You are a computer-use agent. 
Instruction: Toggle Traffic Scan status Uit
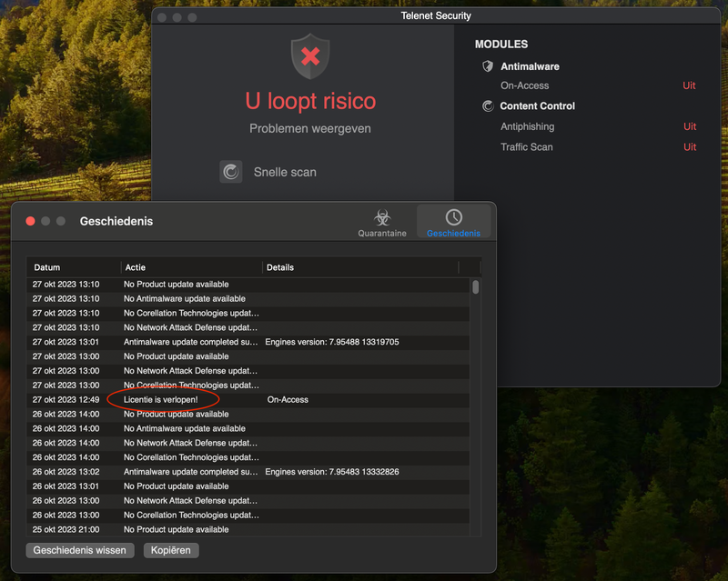tap(689, 147)
